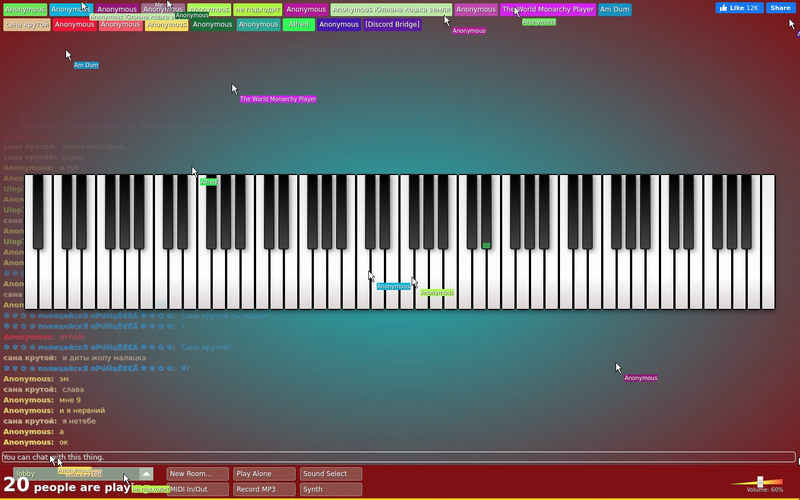This screenshot has height=500, width=800.
Task: Select the Alfred user tag
Action: coord(298,24)
